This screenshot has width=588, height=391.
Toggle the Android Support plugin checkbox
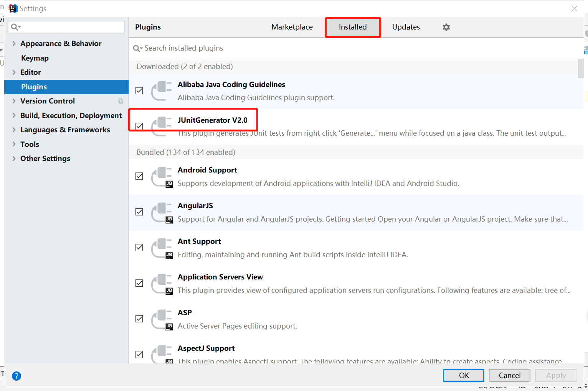(139, 176)
